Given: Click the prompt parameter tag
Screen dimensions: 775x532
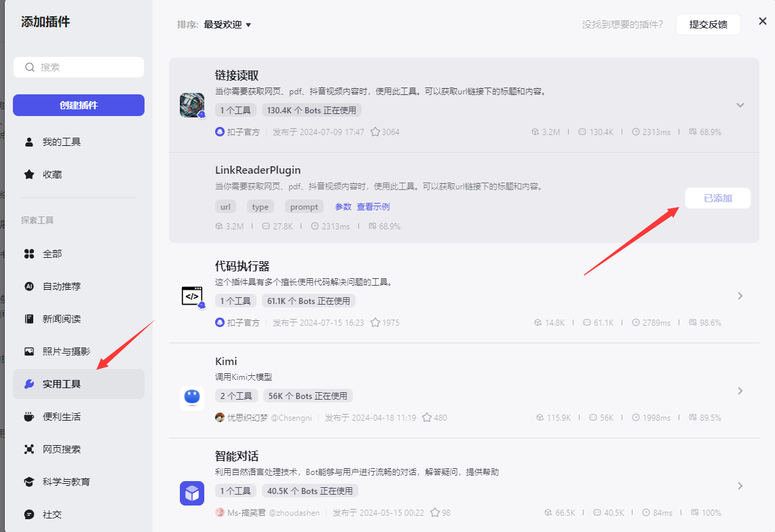Looking at the screenshot, I should [x=304, y=207].
